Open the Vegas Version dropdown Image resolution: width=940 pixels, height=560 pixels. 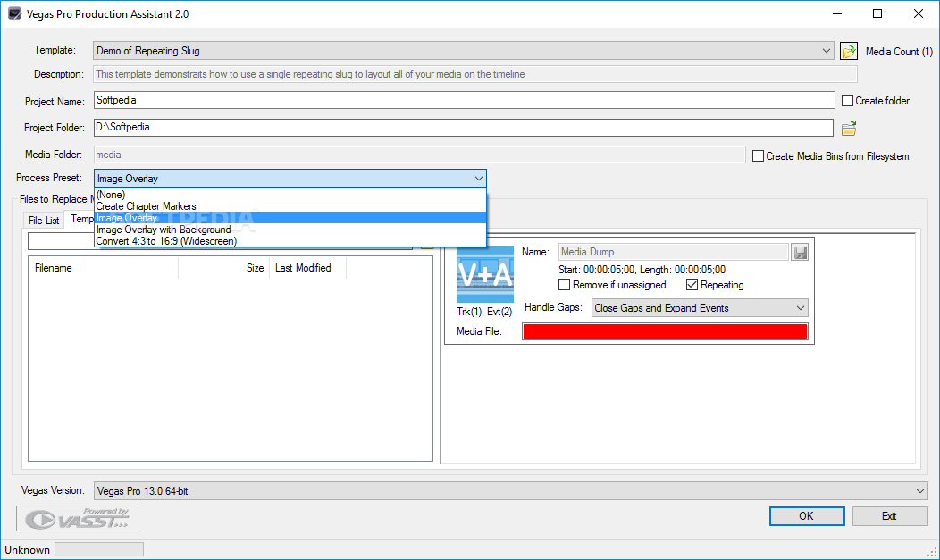pyautogui.click(x=920, y=491)
